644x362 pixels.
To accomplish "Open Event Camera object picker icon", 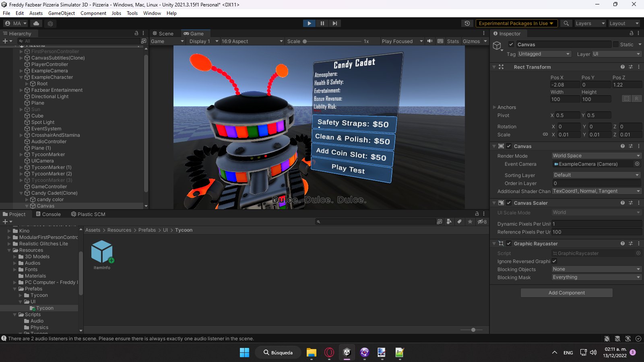I will point(637,164).
